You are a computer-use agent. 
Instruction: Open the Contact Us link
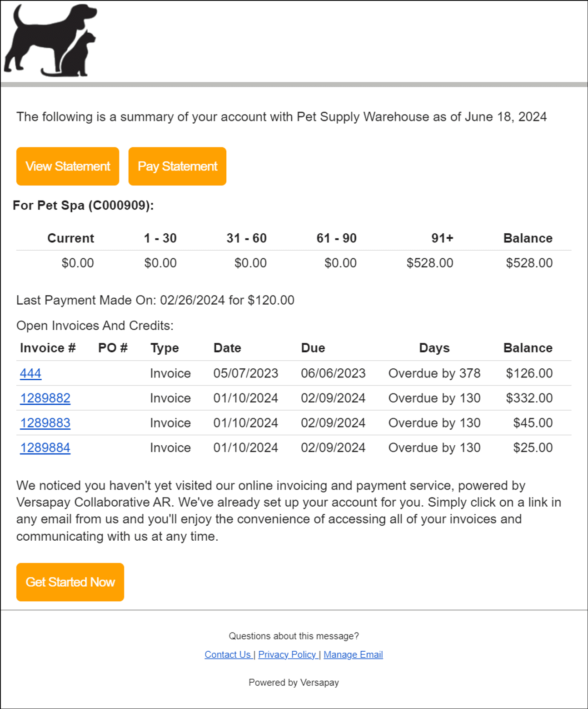pos(228,654)
